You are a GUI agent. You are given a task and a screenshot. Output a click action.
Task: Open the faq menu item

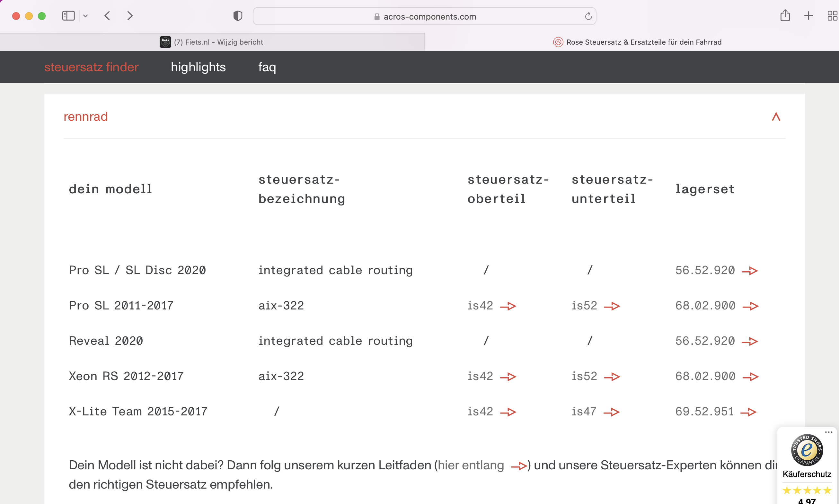pos(267,67)
